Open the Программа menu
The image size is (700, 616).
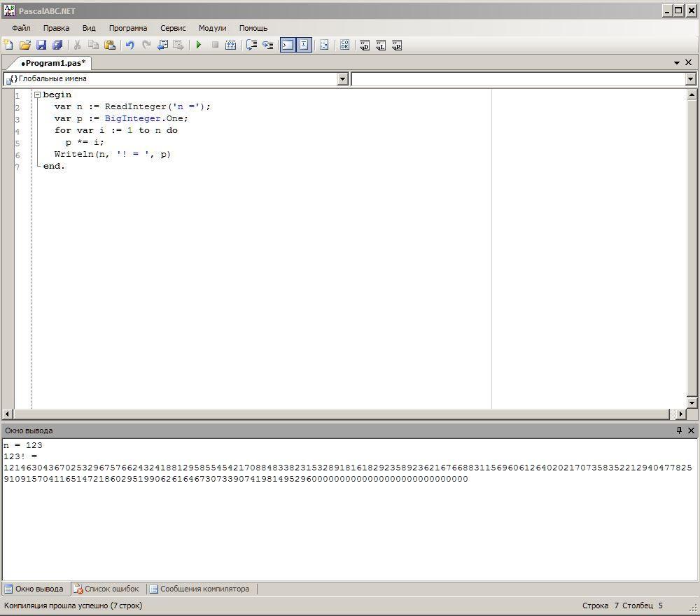point(128,28)
